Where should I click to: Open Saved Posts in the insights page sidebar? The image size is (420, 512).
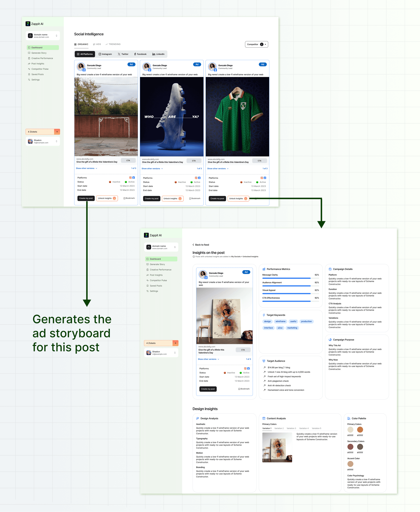(x=156, y=286)
